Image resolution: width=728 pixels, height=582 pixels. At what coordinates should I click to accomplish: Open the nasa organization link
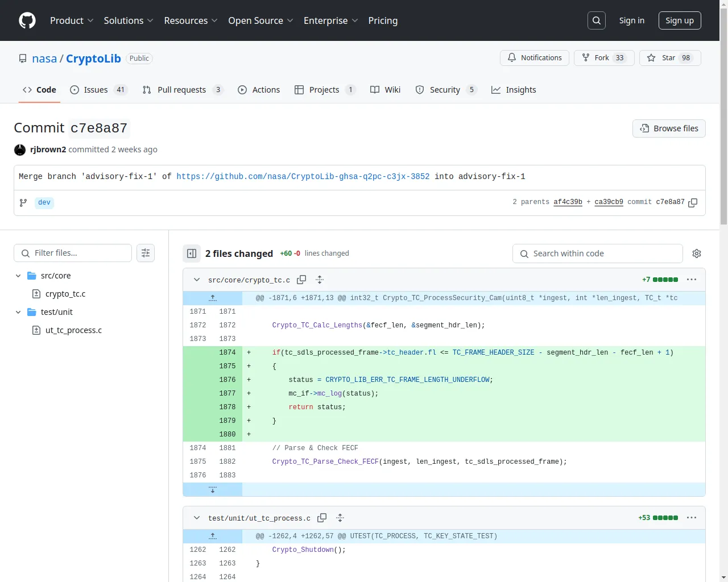point(44,59)
